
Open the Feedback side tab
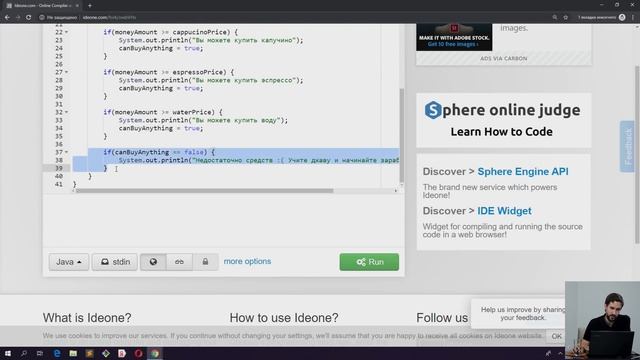(x=627, y=146)
